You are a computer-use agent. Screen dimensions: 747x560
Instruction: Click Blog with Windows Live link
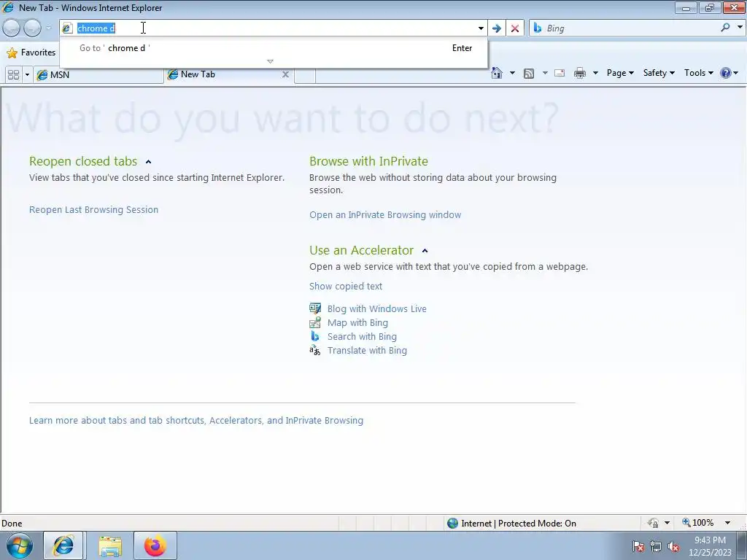[377, 308]
